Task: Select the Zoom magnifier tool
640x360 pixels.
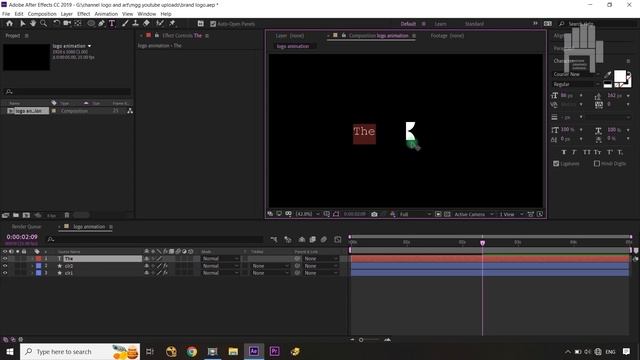Action: coord(43,24)
